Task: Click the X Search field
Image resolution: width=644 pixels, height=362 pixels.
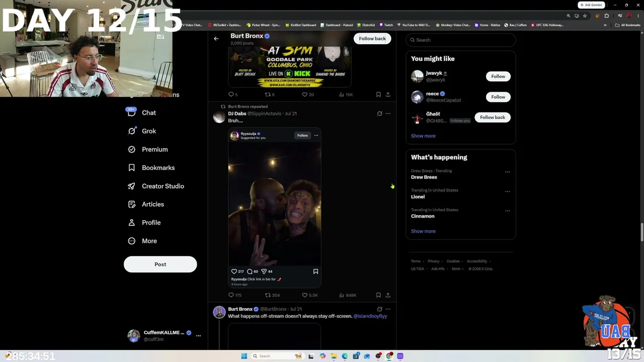Action: pyautogui.click(x=461, y=40)
